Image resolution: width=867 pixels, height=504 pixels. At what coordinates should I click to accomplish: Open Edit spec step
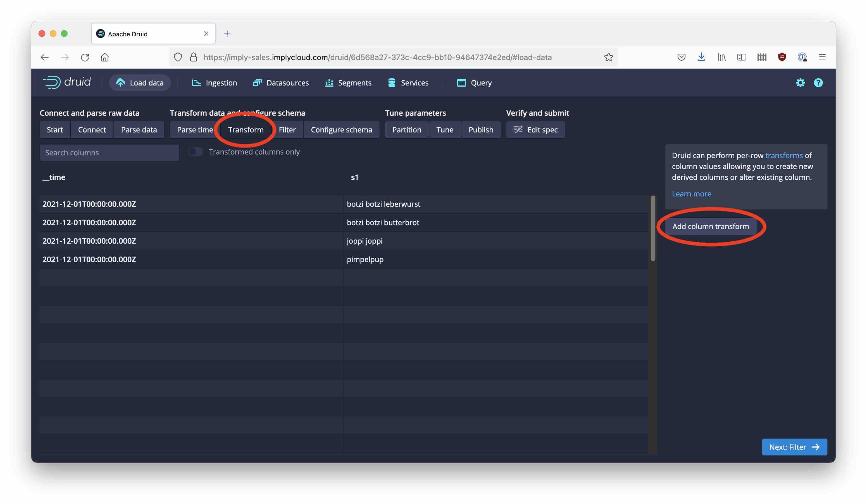pos(535,130)
